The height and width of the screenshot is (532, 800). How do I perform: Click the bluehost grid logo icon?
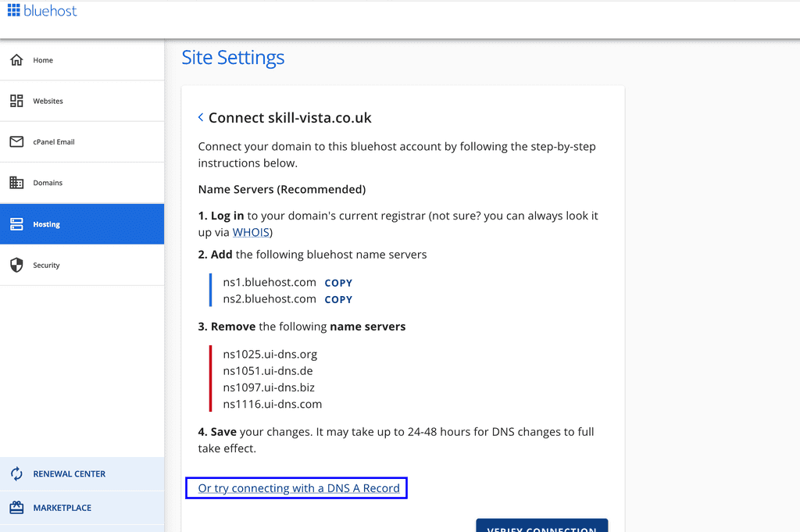[14, 10]
